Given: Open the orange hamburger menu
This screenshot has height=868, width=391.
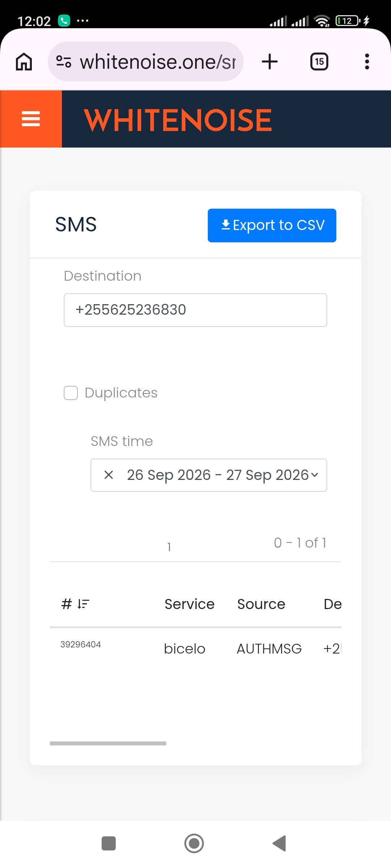Looking at the screenshot, I should pos(31,119).
